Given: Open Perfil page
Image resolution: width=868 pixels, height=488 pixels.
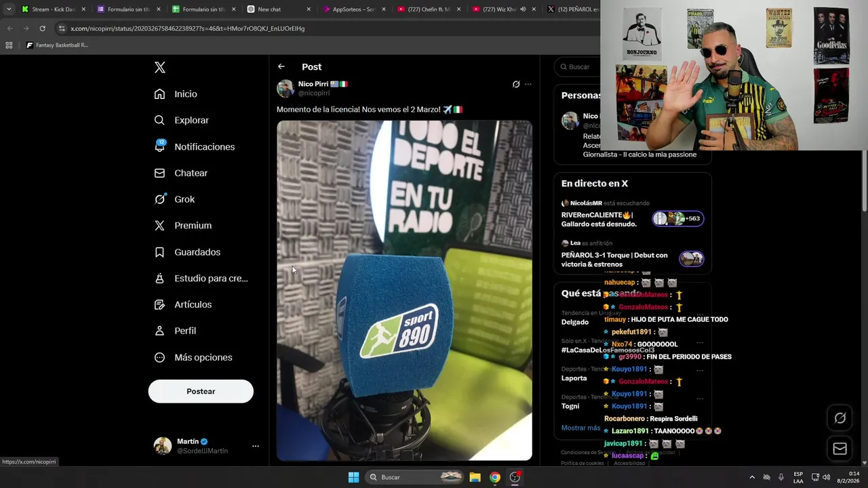Looking at the screenshot, I should tap(175, 331).
